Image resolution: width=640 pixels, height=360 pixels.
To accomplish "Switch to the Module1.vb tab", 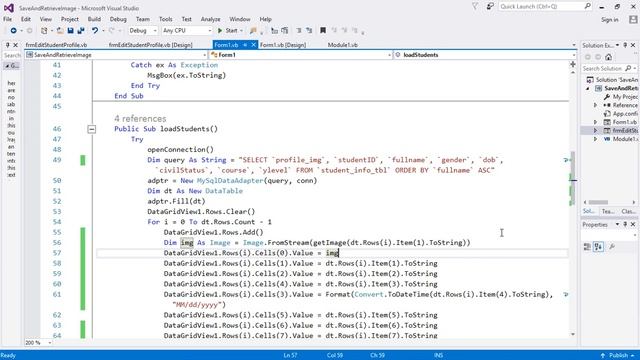I will 342,45.
